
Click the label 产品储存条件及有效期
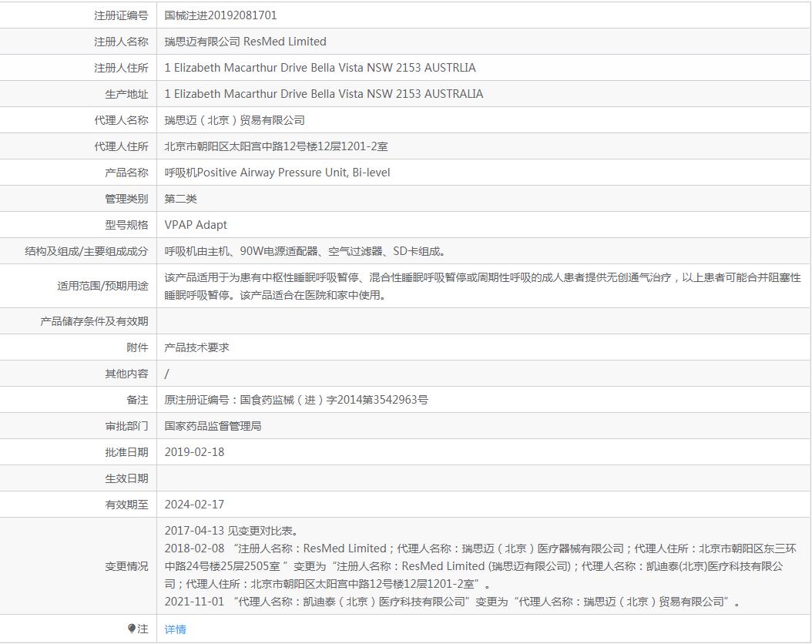pos(94,321)
